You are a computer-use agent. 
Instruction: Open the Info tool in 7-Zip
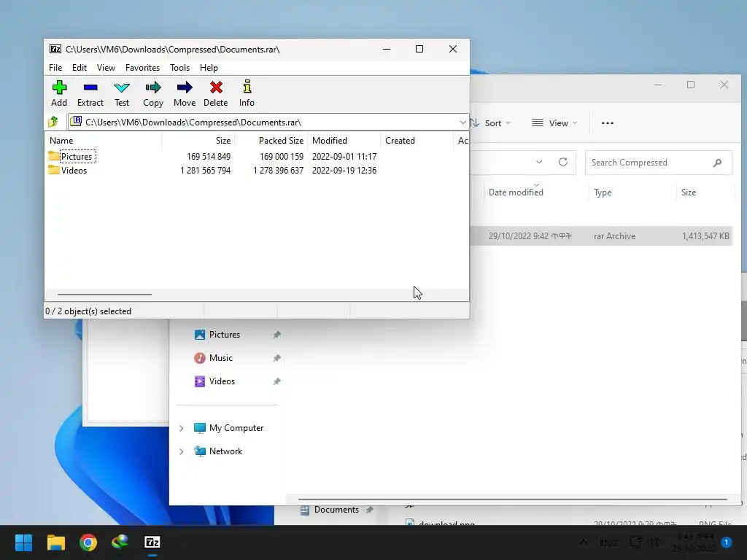tap(247, 86)
